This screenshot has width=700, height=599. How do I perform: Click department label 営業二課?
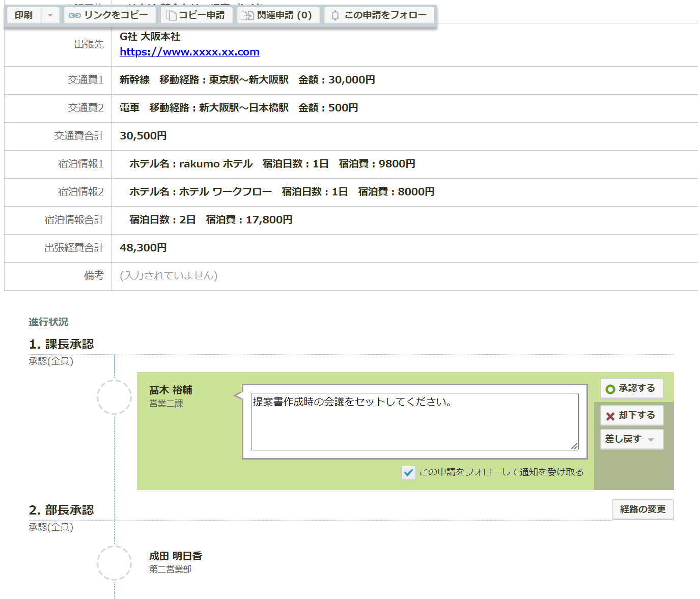click(166, 404)
